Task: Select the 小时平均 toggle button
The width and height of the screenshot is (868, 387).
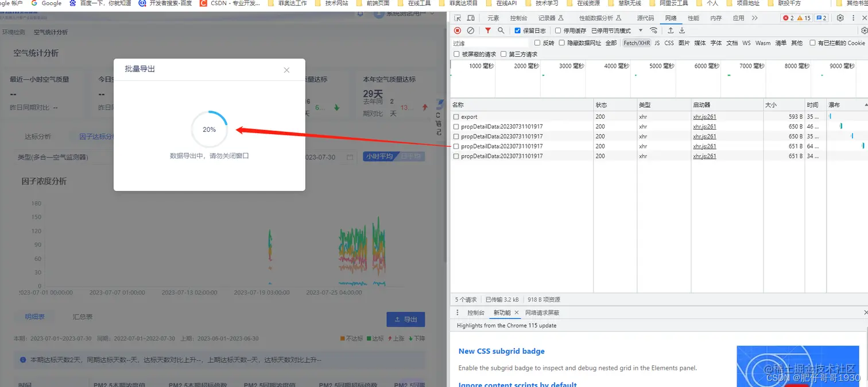Action: (379, 157)
